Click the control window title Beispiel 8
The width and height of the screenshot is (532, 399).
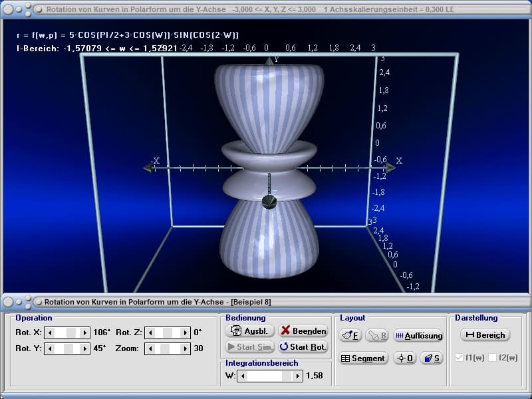(158, 302)
